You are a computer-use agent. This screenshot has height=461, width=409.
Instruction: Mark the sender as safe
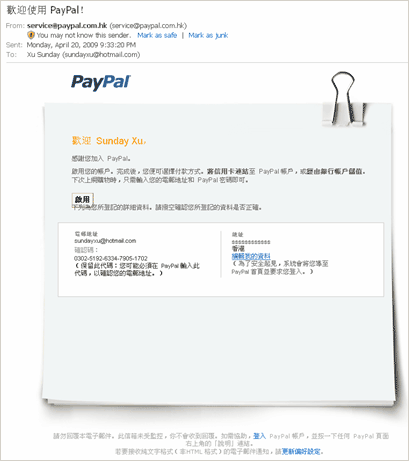[x=157, y=35]
